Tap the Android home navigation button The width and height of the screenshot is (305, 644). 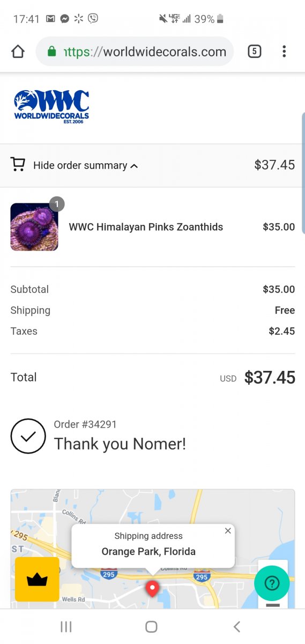(152, 626)
